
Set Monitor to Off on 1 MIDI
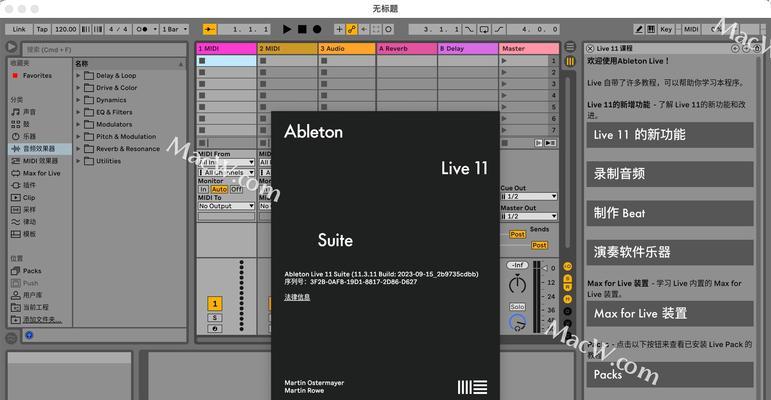[237, 189]
